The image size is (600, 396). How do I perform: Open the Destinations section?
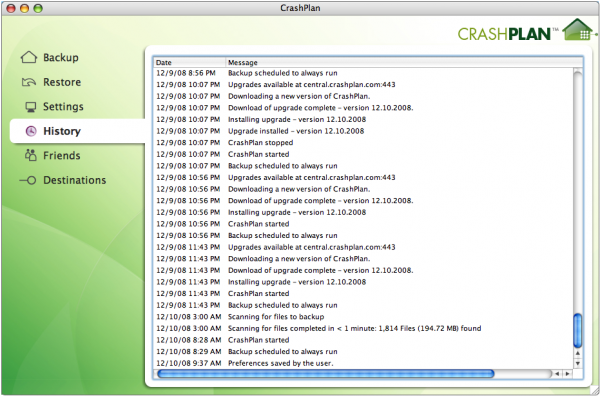75,180
